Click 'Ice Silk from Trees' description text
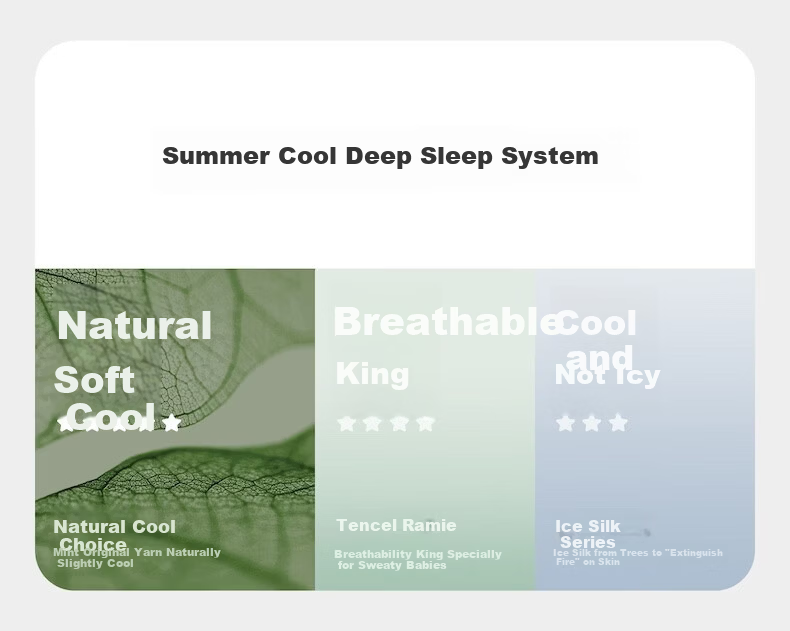 (638, 557)
